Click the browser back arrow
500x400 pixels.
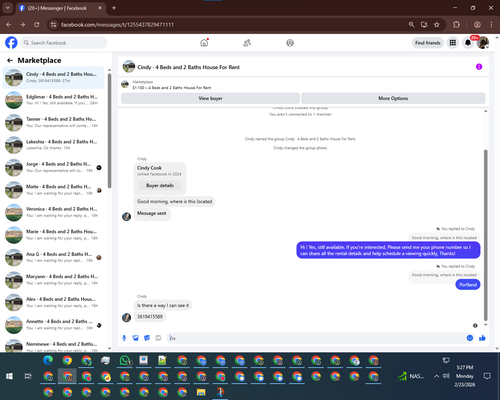(x=9, y=25)
